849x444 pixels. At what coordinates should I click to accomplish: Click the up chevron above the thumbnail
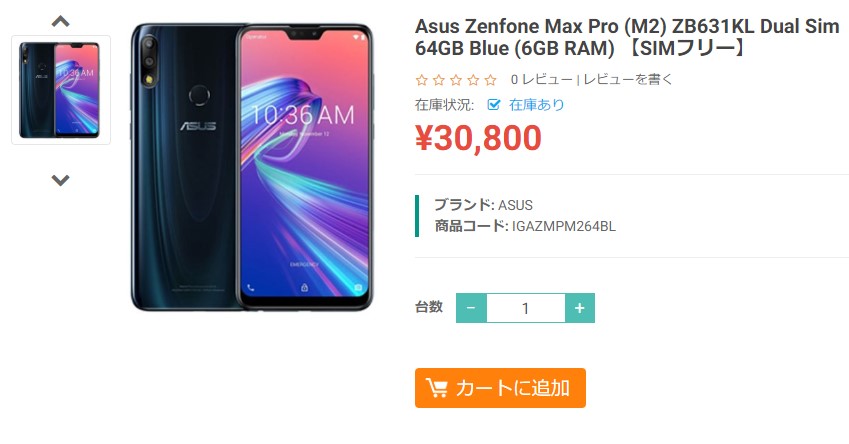point(60,22)
